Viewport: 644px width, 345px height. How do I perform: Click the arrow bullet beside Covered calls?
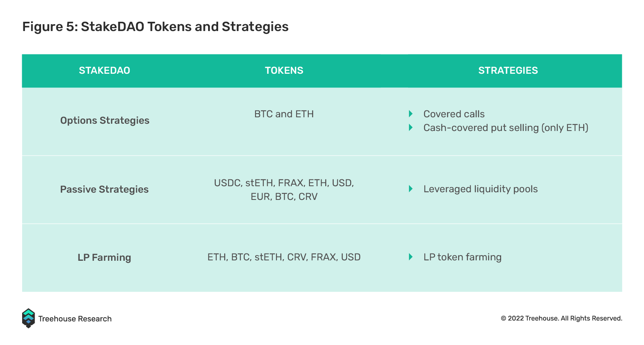click(411, 114)
